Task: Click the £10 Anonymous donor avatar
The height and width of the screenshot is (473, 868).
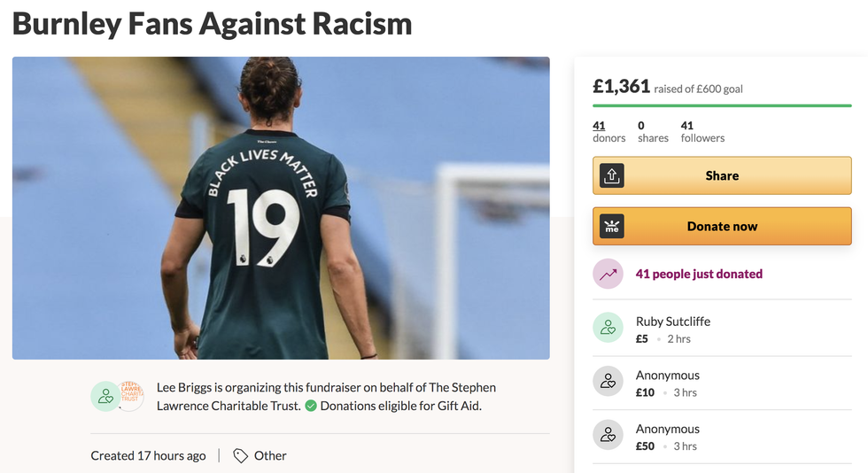Action: (608, 382)
